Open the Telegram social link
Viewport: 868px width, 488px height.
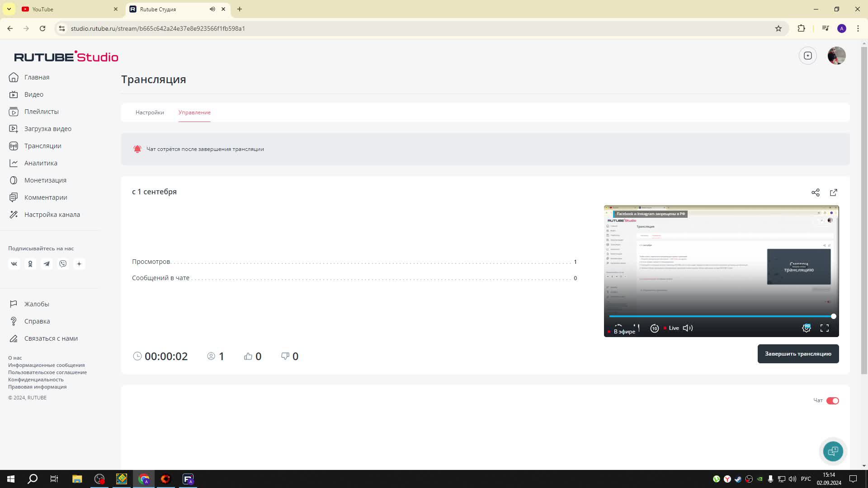point(47,264)
